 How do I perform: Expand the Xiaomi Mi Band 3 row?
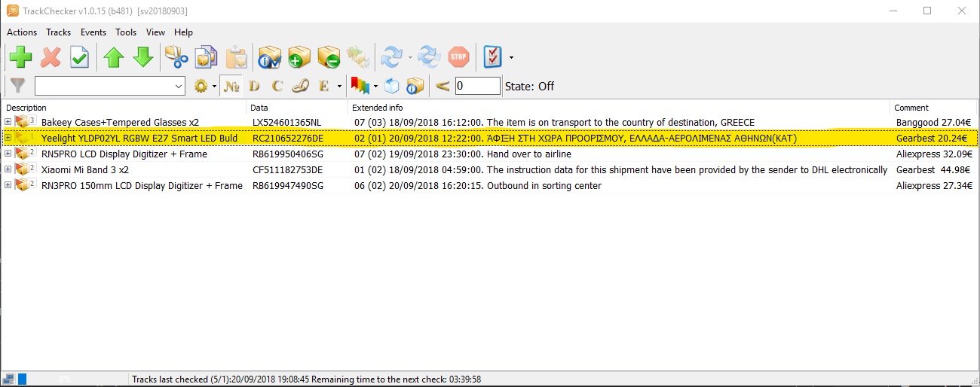pyautogui.click(x=8, y=170)
